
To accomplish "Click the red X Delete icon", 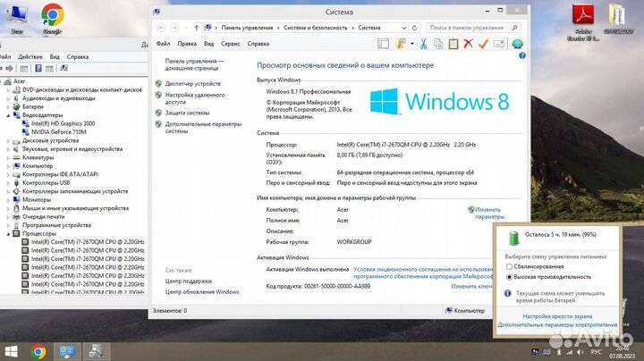I will (x=468, y=44).
